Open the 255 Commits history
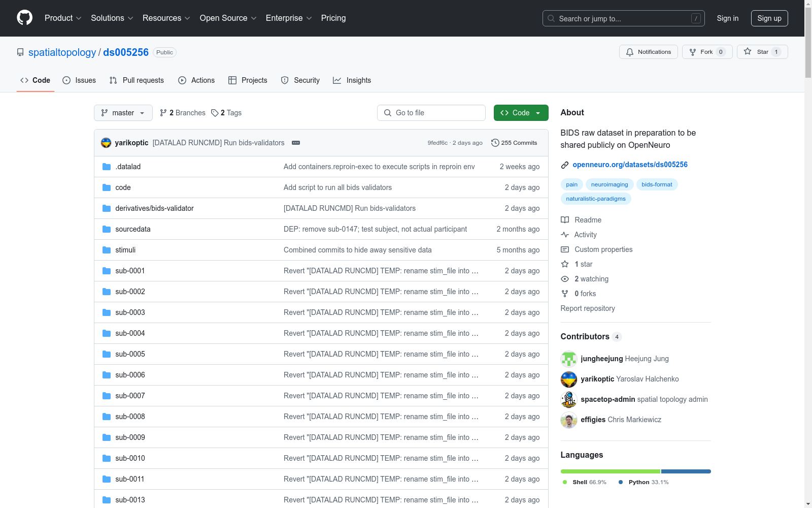Viewport: 812px width, 508px height. (514, 143)
